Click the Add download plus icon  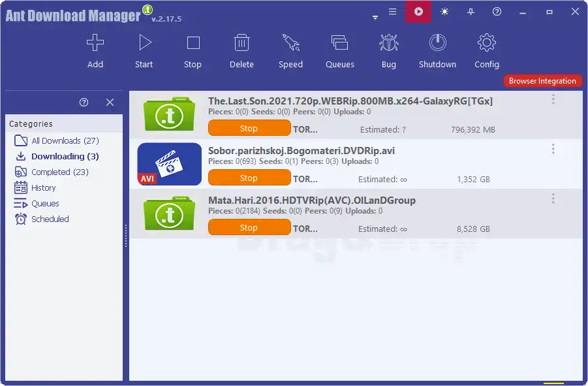click(95, 42)
